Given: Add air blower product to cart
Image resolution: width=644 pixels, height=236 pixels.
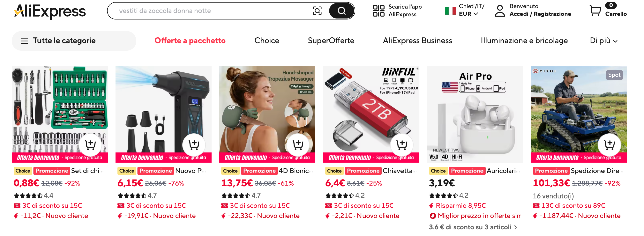Looking at the screenshot, I should point(194,144).
